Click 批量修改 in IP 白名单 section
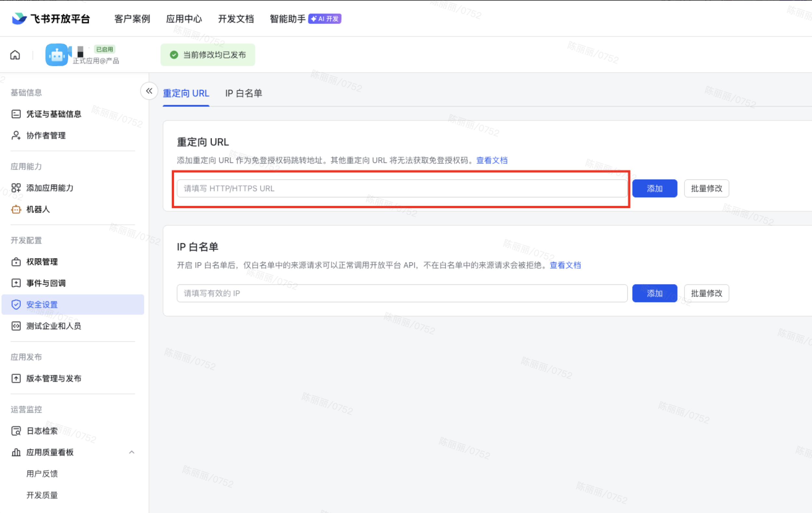 click(706, 294)
